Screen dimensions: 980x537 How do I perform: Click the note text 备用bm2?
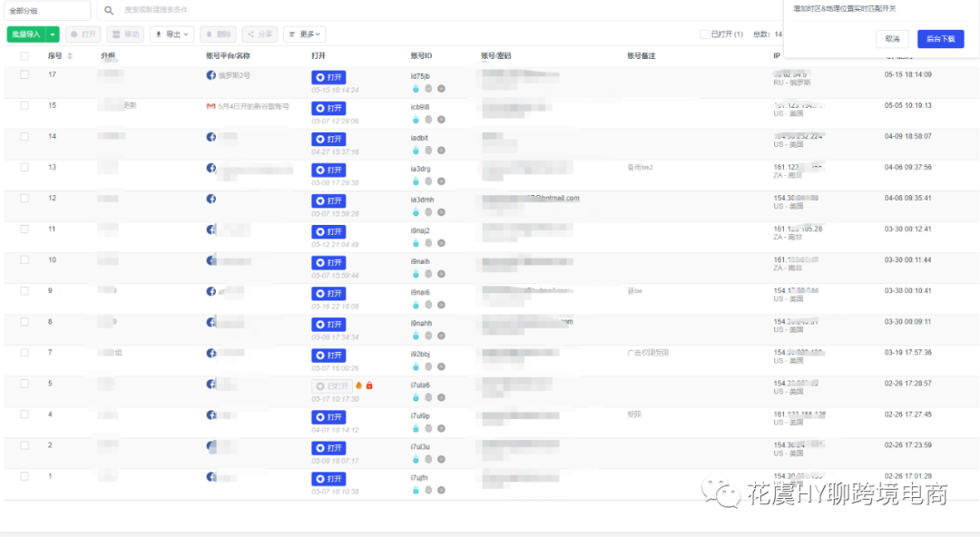[x=640, y=168]
